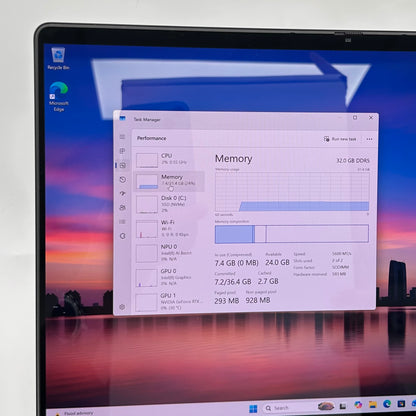Viewport: 416px width, 416px height.
Task: Select the Wi-Fi performance entry
Action: (x=169, y=229)
